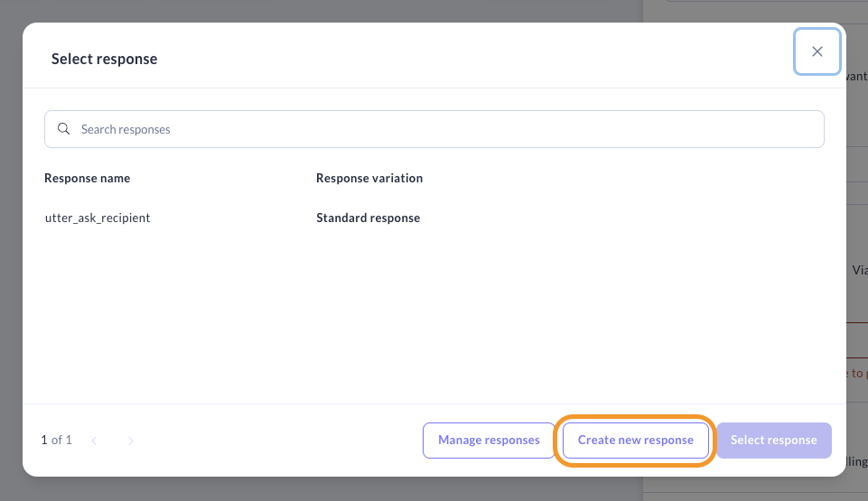Click the '1 of 1' page indicator
This screenshot has height=501, width=868.
56,441
